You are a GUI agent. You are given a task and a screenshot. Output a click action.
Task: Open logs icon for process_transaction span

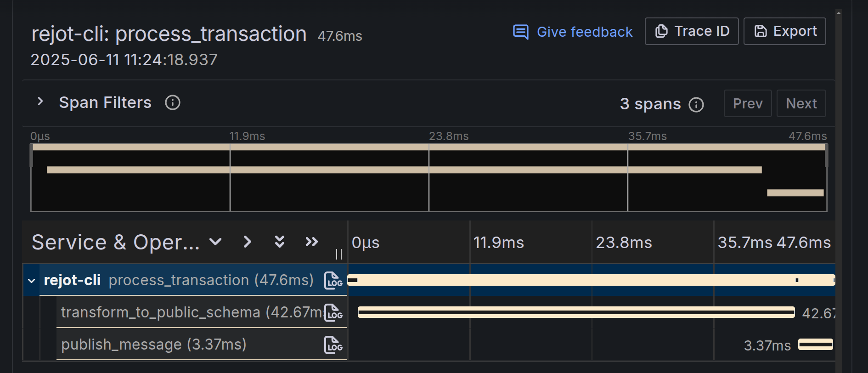pos(333,280)
